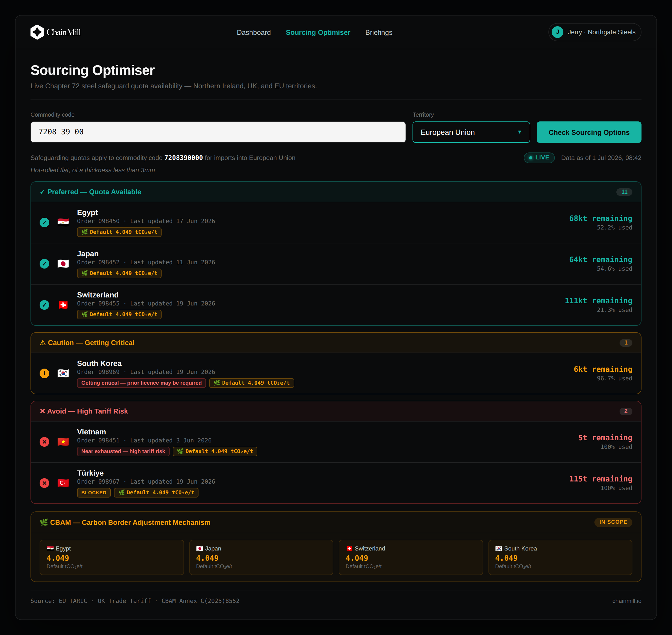Click the Egypt flag icon in Preferred list
The height and width of the screenshot is (635, 672).
[63, 222]
